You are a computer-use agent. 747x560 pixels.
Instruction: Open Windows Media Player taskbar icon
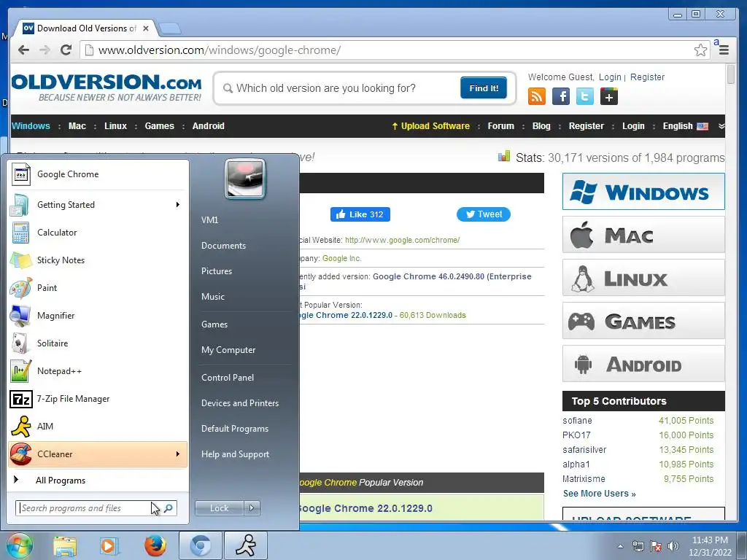[109, 546]
